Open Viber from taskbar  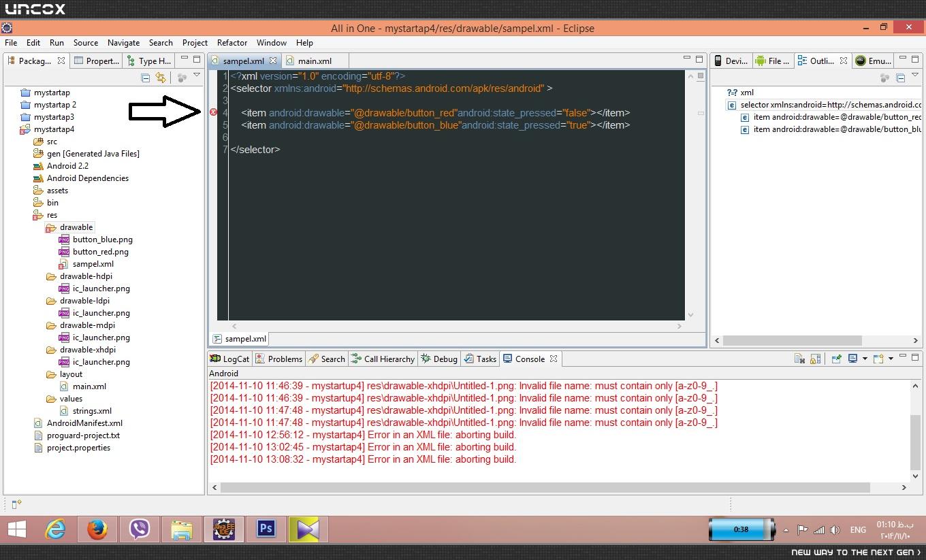click(140, 529)
